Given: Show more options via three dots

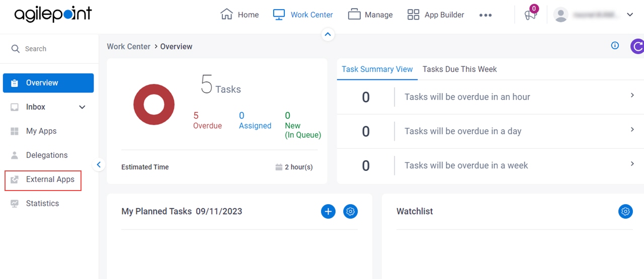Looking at the screenshot, I should click(x=486, y=15).
